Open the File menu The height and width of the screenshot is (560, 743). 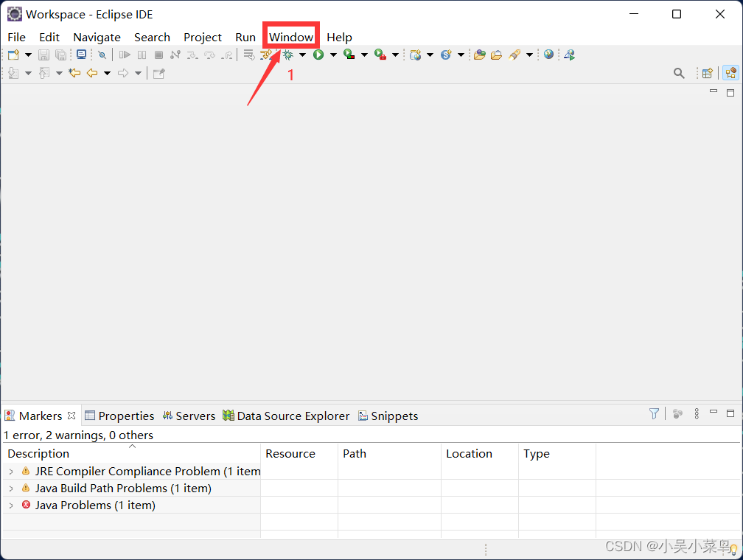16,37
